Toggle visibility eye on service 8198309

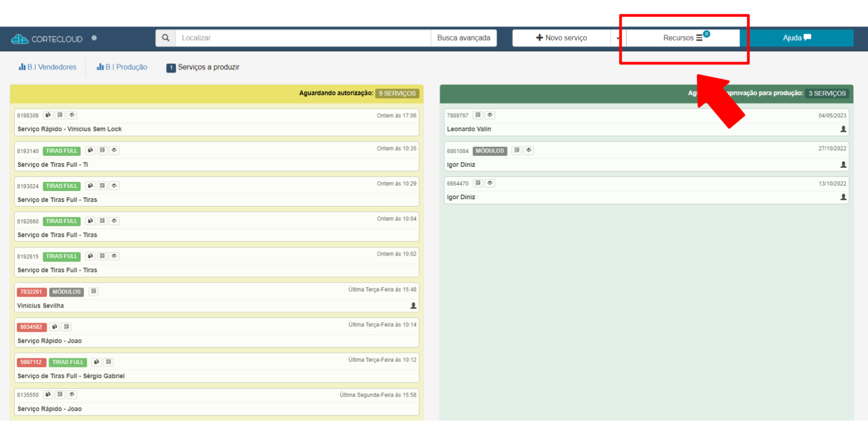72,115
